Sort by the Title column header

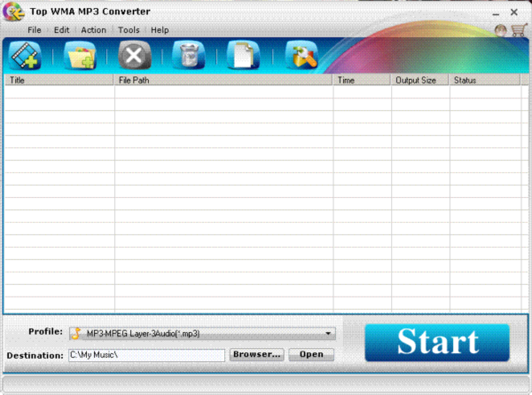pos(59,80)
